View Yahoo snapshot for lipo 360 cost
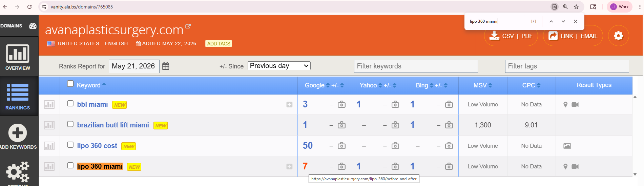This screenshot has width=644, height=186. pos(395,146)
